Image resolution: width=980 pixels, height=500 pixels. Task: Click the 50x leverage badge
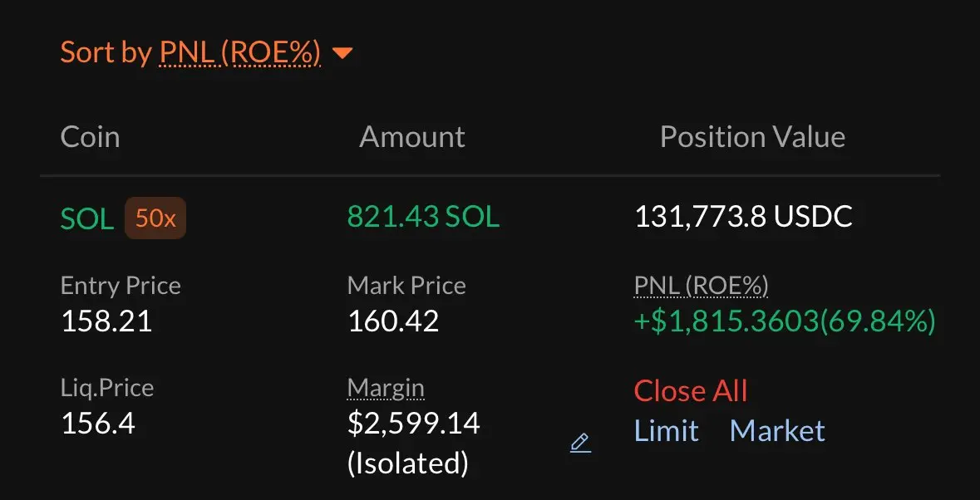click(x=155, y=218)
